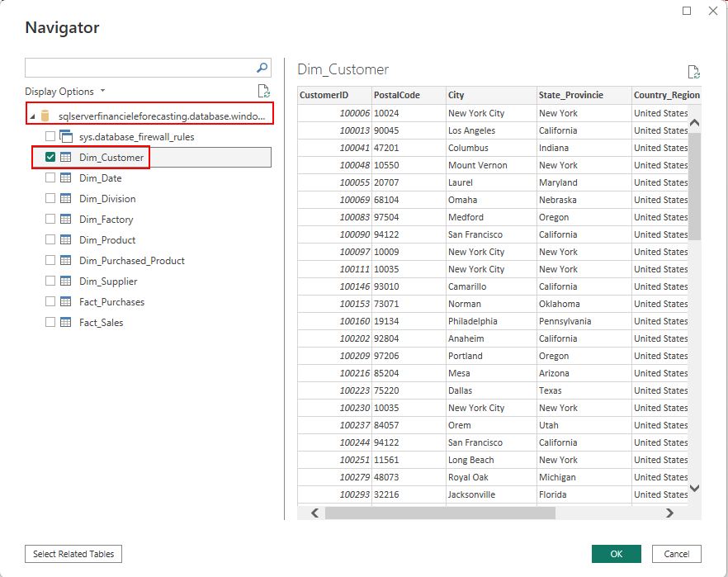Click the Dim_Customer table icon
This screenshot has height=577, width=728.
coord(66,158)
